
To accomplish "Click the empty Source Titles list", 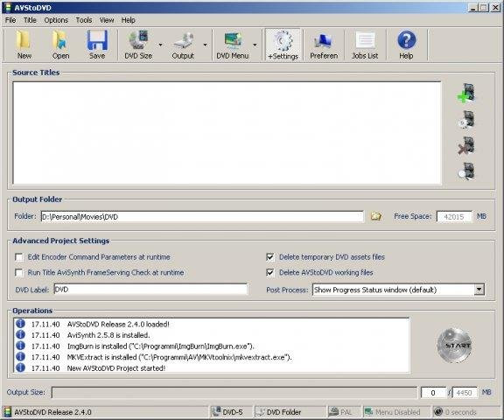I will click(x=227, y=133).
